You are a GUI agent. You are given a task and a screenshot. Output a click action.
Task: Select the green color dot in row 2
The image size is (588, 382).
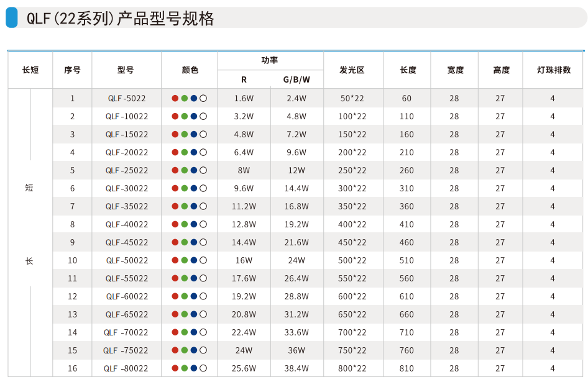coord(185,116)
